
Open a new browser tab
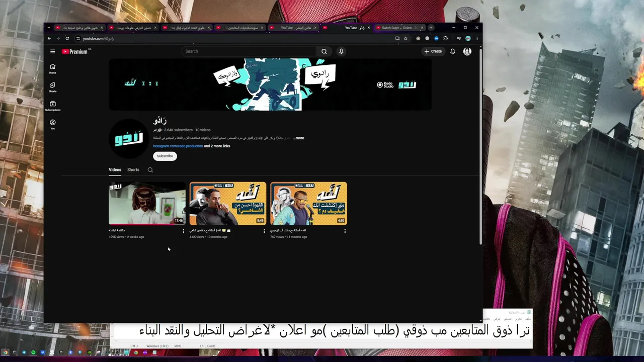[x=431, y=28]
